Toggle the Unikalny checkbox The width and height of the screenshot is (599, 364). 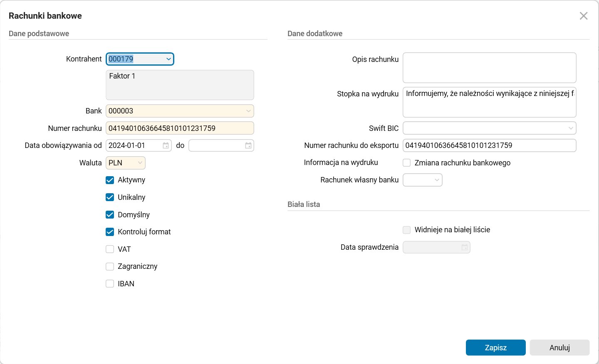pyautogui.click(x=110, y=197)
